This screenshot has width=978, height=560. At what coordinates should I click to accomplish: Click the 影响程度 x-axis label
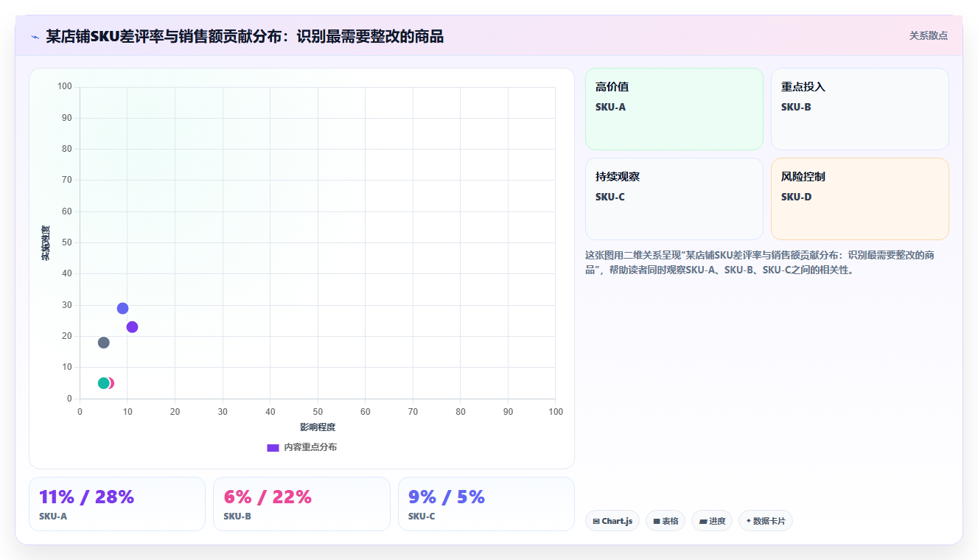click(318, 427)
